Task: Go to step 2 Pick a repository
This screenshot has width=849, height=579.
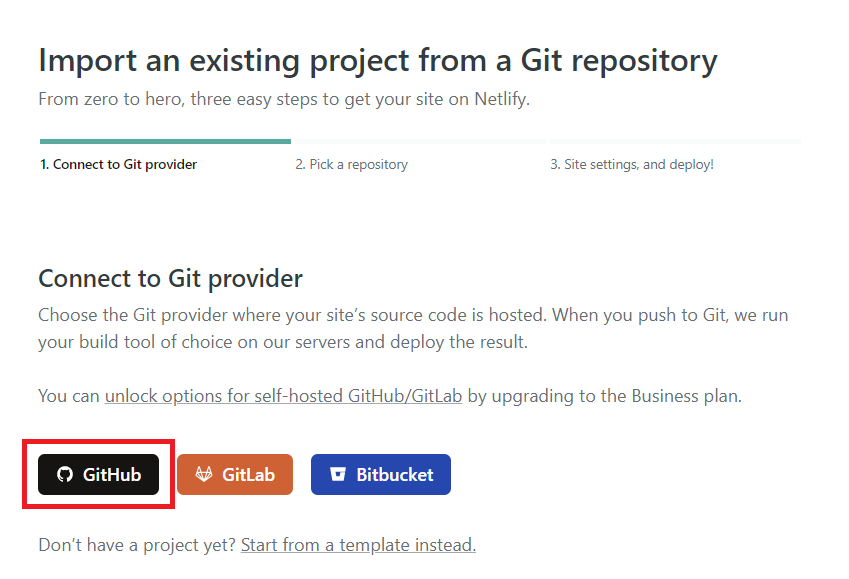Action: 351,164
